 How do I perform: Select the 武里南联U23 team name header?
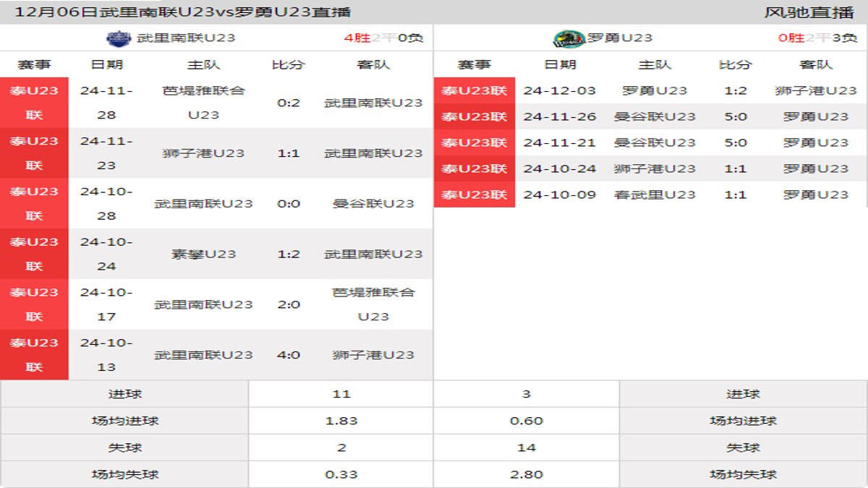pyautogui.click(x=186, y=38)
